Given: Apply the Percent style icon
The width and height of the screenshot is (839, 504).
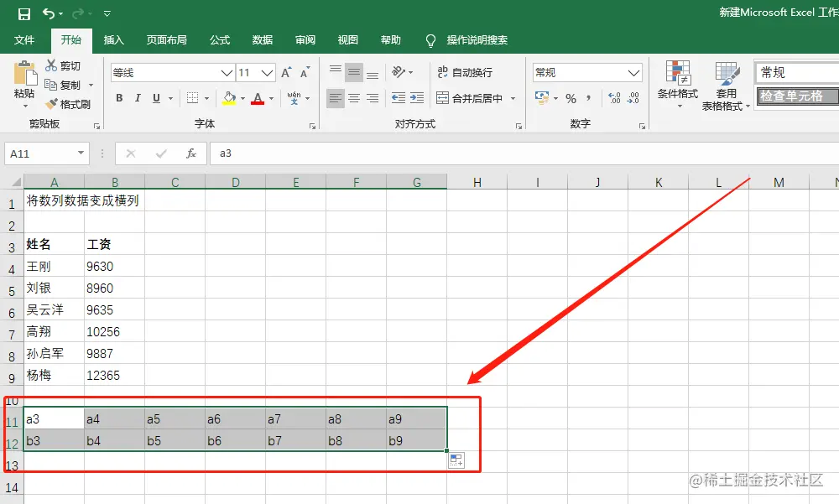Looking at the screenshot, I should pos(571,98).
